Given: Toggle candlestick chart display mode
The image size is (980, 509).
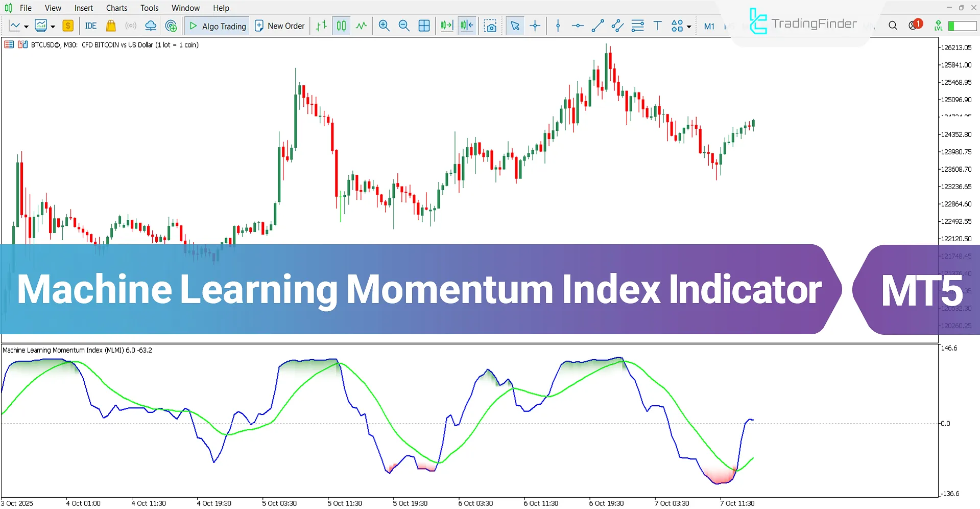Looking at the screenshot, I should click(341, 26).
